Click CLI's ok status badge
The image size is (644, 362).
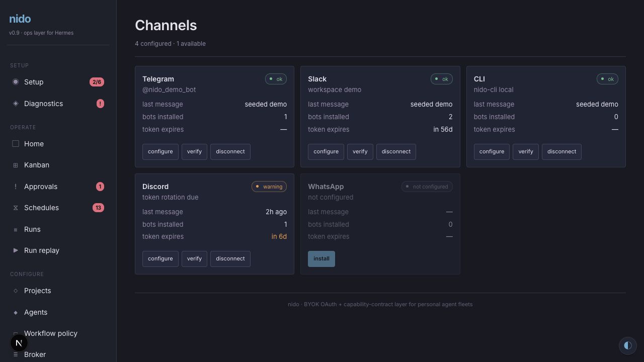[x=607, y=79]
